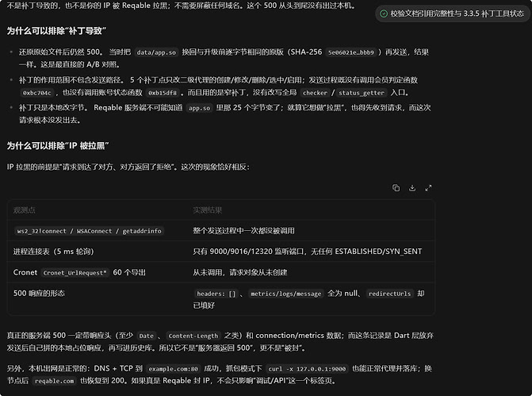
Task: Click the reqable.com inline code
Action: [54, 381]
